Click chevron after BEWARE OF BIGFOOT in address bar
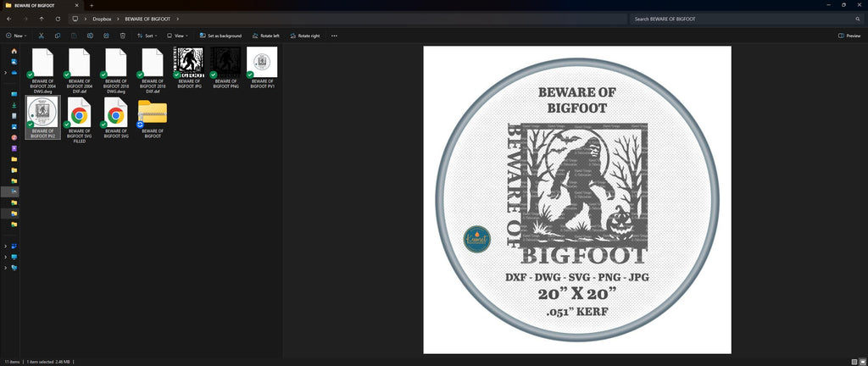868x366 pixels. (x=177, y=19)
